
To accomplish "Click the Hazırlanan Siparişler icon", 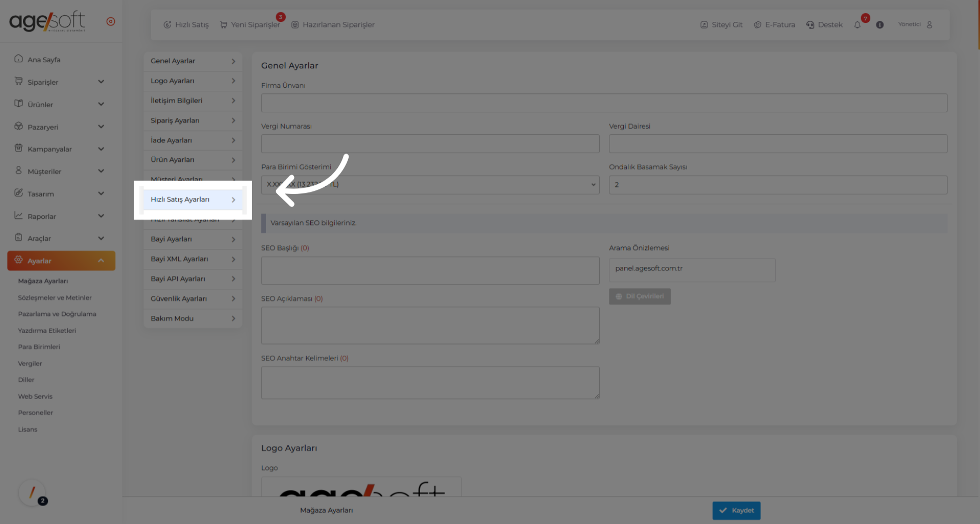I will pos(295,24).
